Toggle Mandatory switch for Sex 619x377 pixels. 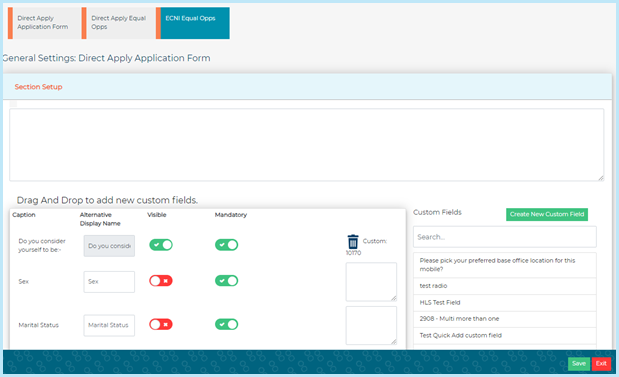[x=226, y=281]
